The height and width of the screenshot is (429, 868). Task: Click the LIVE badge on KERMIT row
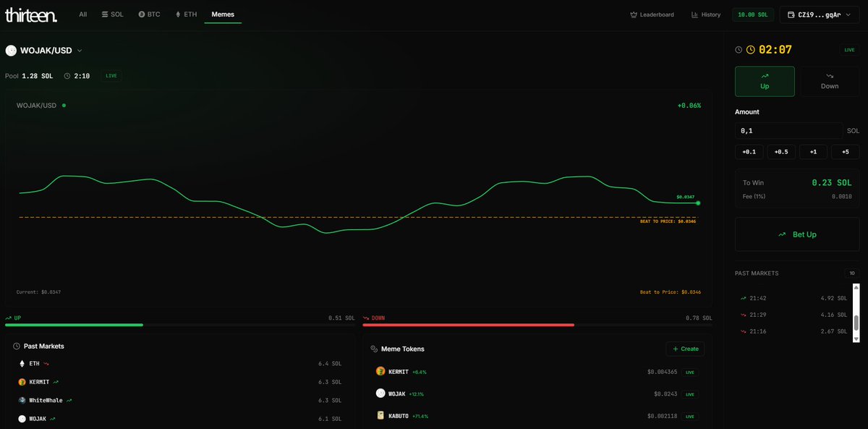point(689,372)
